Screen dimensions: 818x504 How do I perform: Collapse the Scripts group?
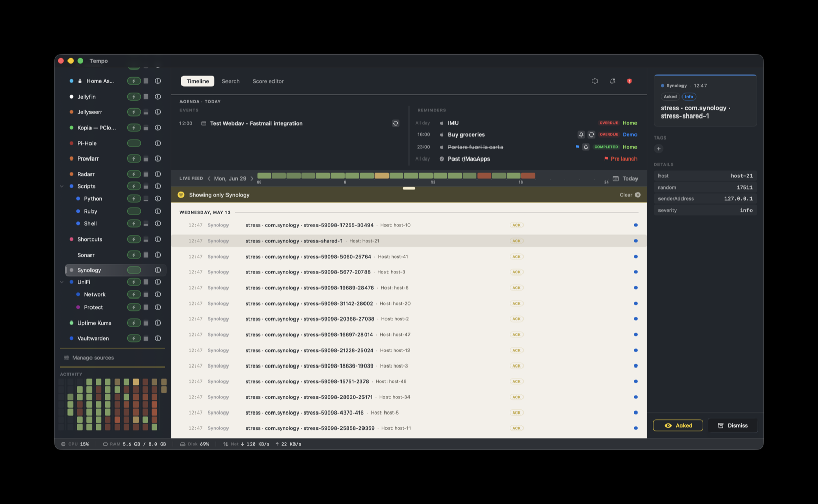point(62,186)
